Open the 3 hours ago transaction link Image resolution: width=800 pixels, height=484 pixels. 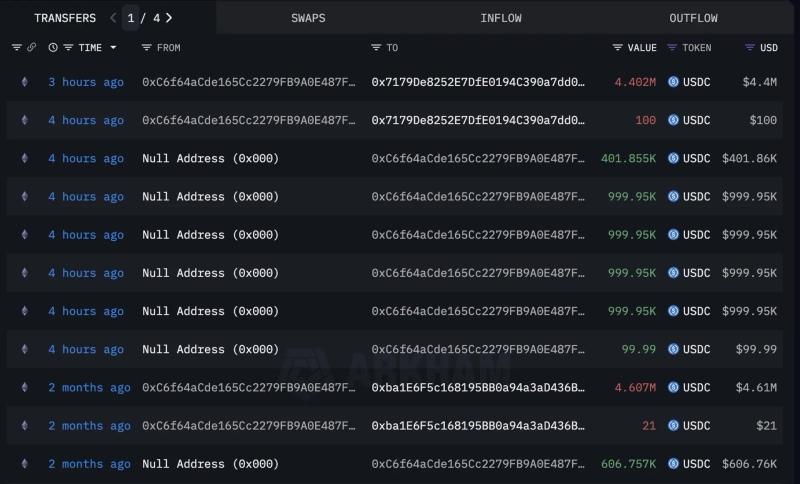[x=86, y=82]
